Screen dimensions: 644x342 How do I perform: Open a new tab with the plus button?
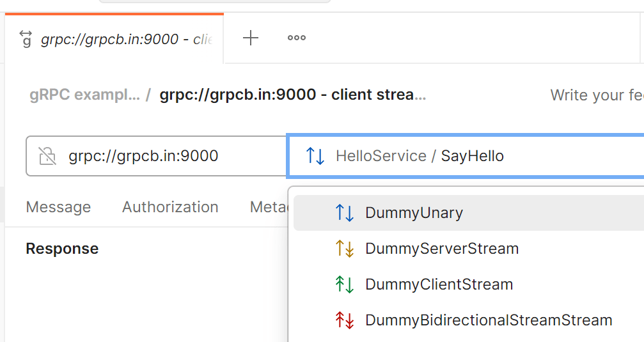pyautogui.click(x=251, y=38)
